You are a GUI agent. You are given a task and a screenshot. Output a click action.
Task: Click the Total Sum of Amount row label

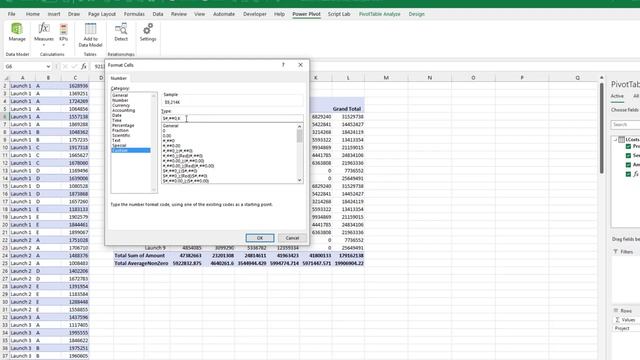tap(140, 256)
